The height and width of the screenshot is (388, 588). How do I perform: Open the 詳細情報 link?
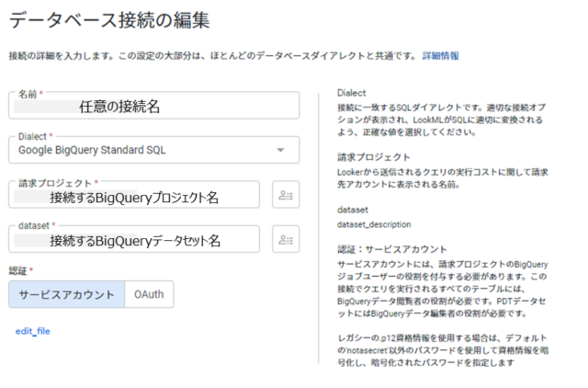(x=441, y=56)
